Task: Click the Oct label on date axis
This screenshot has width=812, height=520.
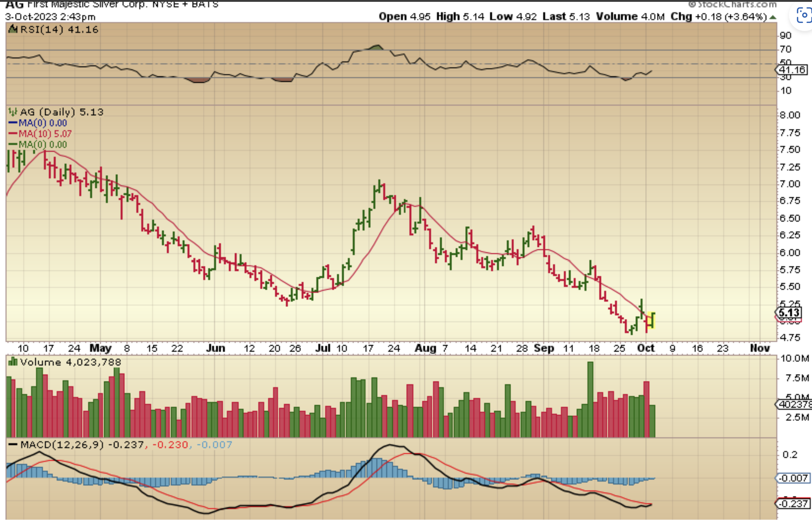Action: tap(646, 348)
